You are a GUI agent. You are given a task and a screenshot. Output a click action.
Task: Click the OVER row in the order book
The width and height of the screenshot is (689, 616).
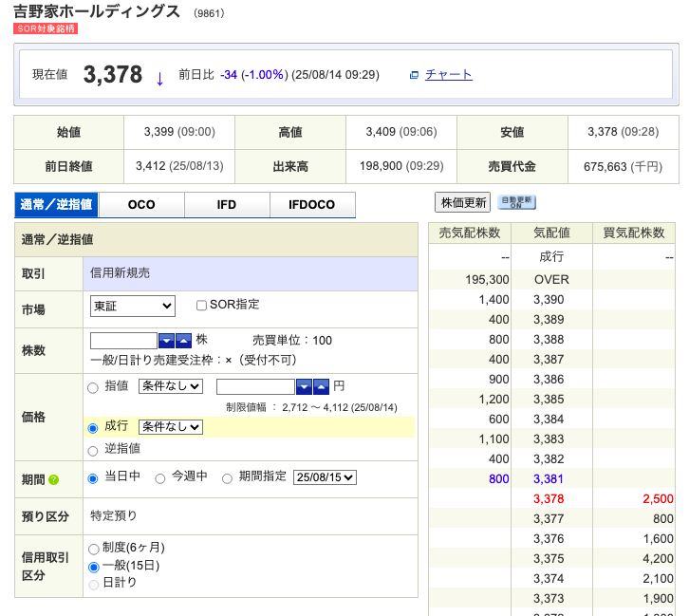click(x=551, y=279)
